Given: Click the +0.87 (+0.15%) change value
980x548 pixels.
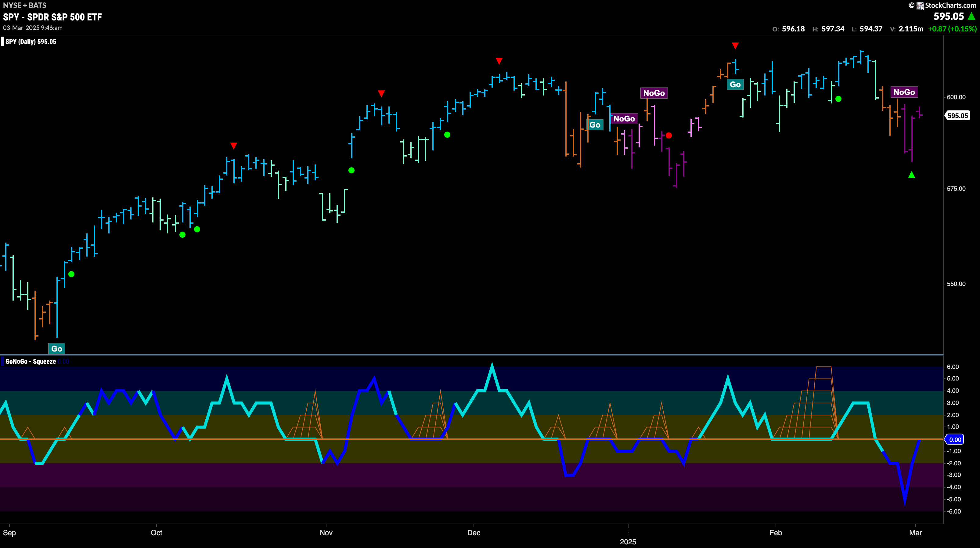Looking at the screenshot, I should (x=952, y=29).
